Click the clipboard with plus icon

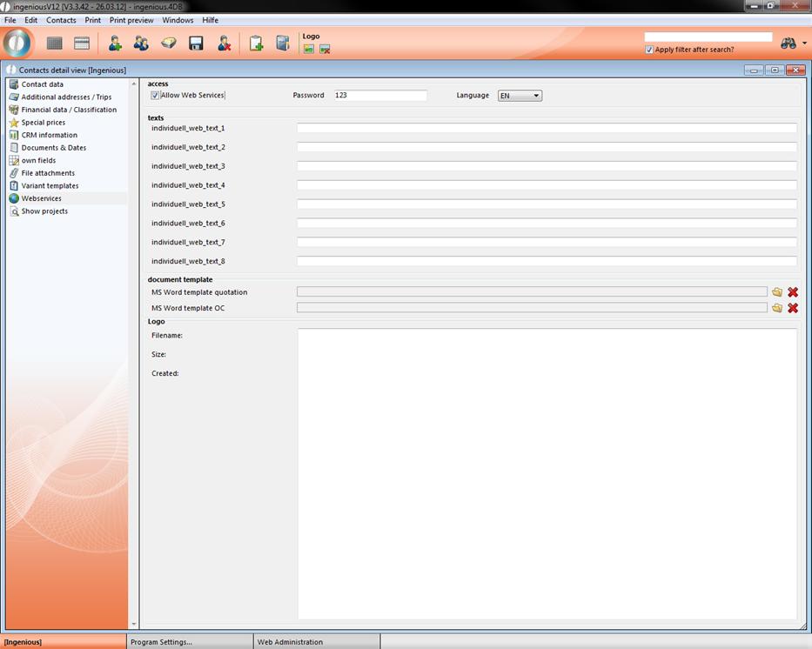[x=256, y=43]
